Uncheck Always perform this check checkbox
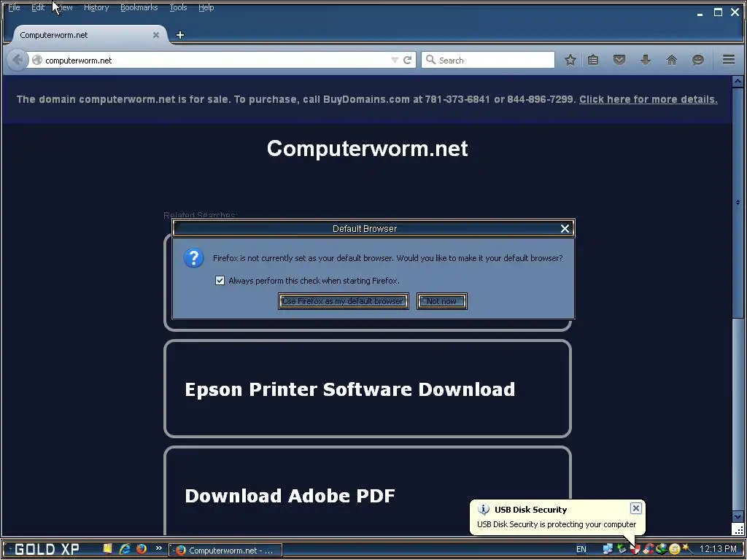Image resolution: width=747 pixels, height=560 pixels. tap(220, 281)
